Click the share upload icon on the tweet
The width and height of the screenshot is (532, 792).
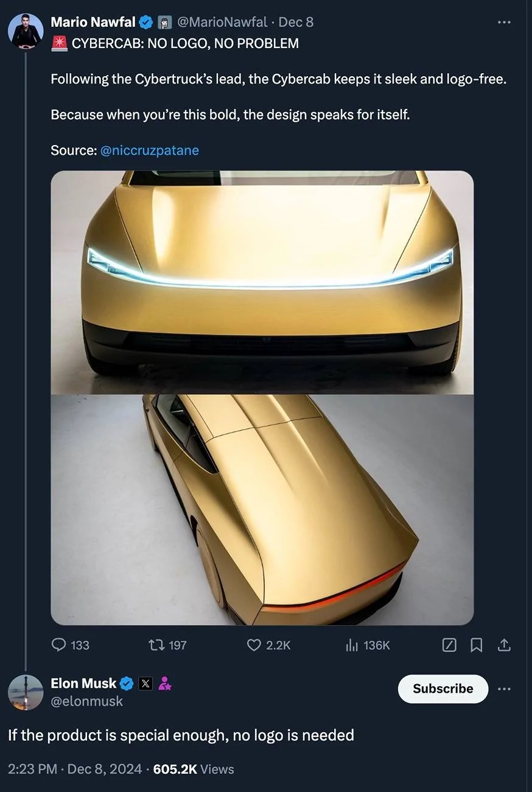[x=503, y=645]
